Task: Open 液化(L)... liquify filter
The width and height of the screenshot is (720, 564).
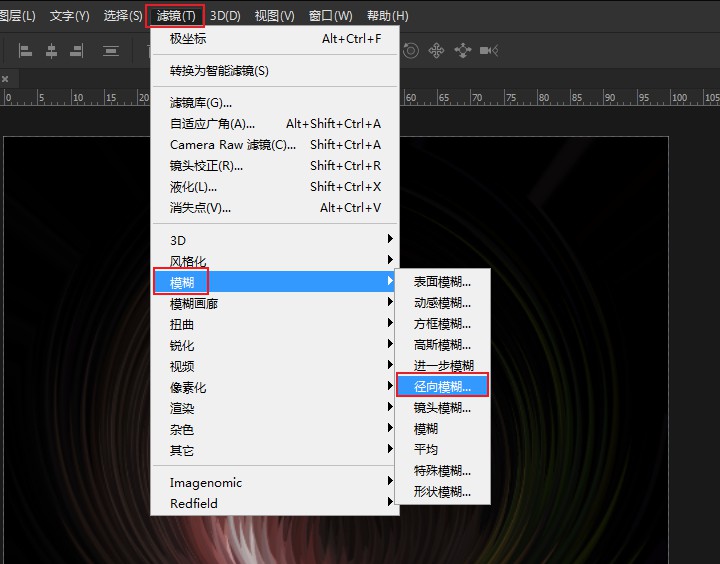Action: pos(275,186)
